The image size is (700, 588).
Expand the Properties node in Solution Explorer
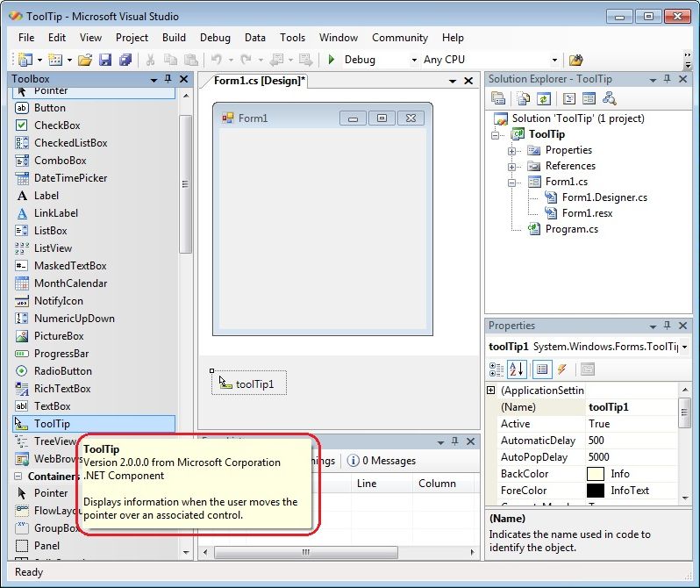click(x=511, y=151)
